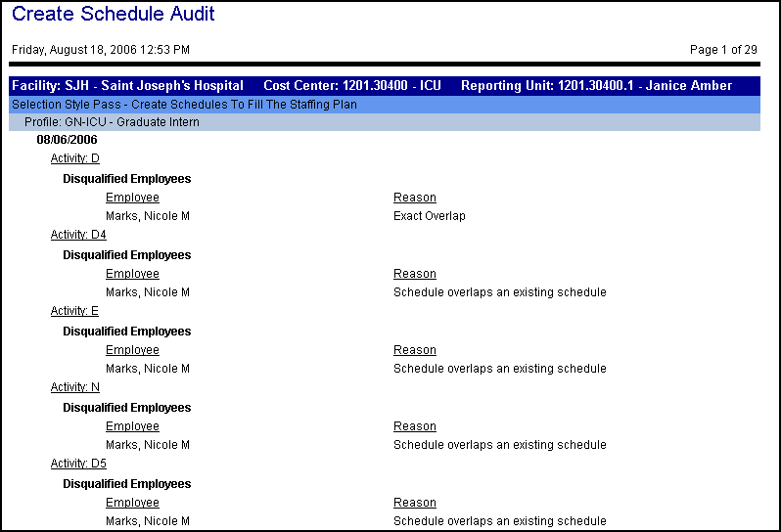This screenshot has width=781, height=532.
Task: Select Marks, Nicole M under Activity: E
Action: point(147,369)
